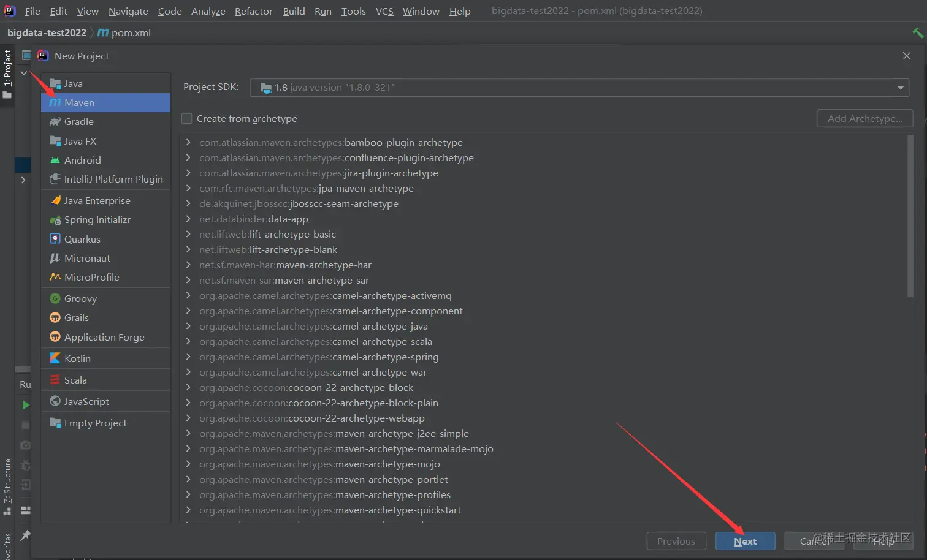Expand cocoon-22-archetype-webapp entry

188,418
